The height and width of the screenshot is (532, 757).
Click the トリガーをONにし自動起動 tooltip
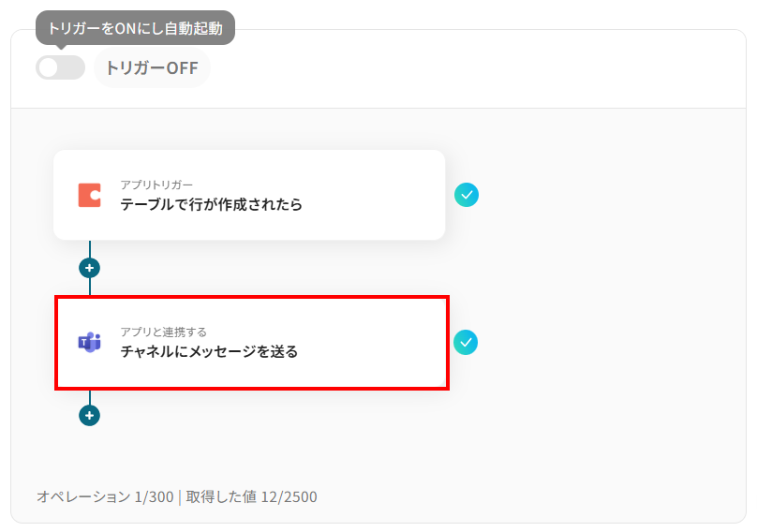(x=135, y=28)
